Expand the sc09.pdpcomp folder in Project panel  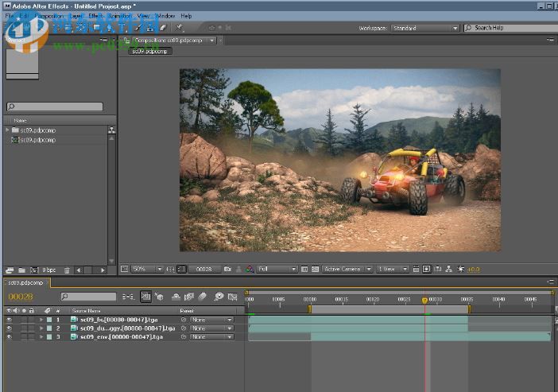click(x=7, y=130)
